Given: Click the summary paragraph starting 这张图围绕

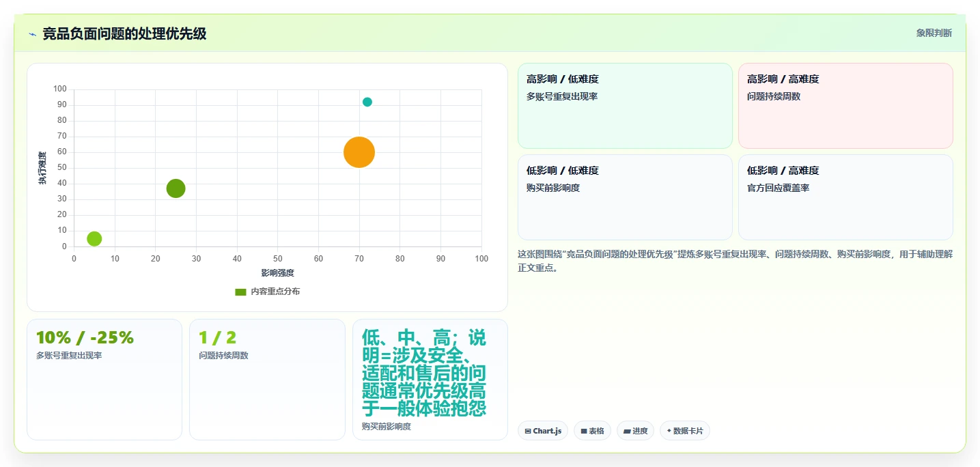Looking at the screenshot, I should point(735,261).
